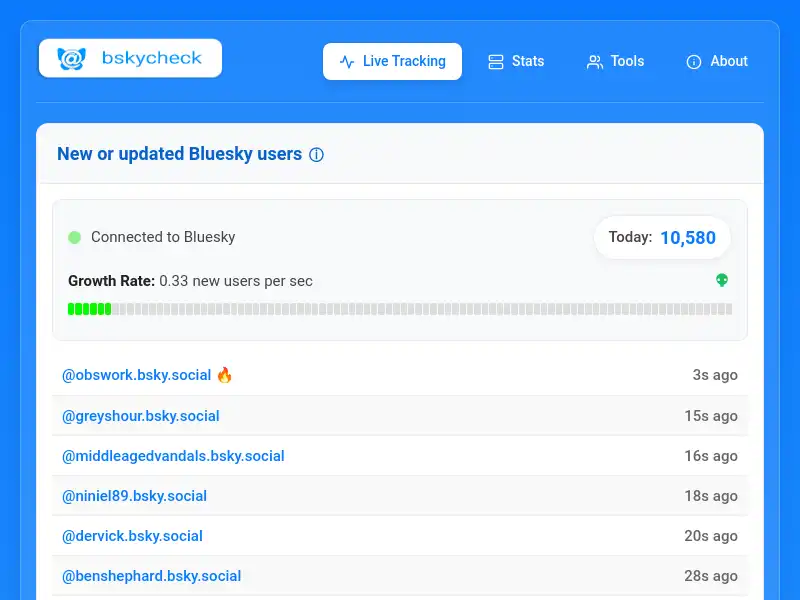
Task: Click the Today counter badge to toggle stats
Action: point(662,237)
